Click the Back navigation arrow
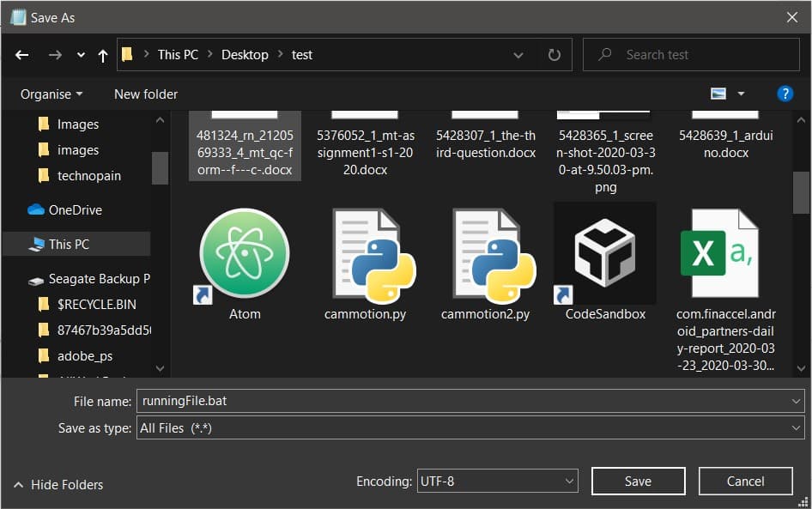Screen dimensions: 812x509 point(22,55)
